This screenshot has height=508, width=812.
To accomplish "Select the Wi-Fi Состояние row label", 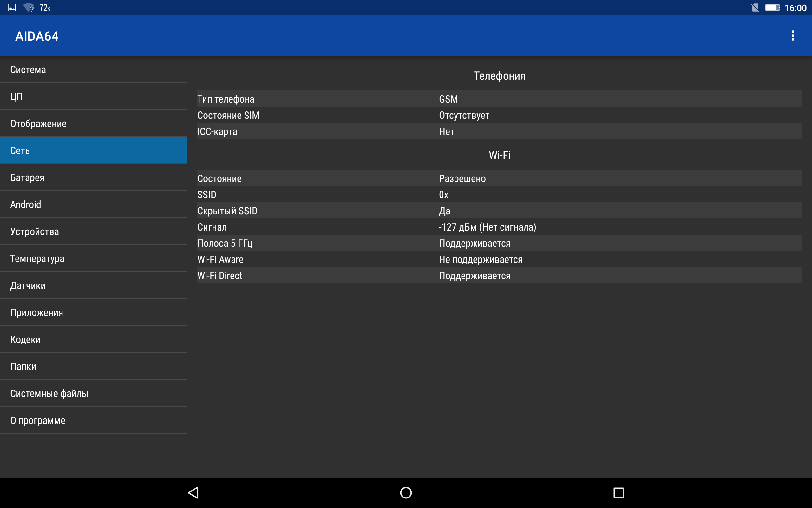I will 219,178.
